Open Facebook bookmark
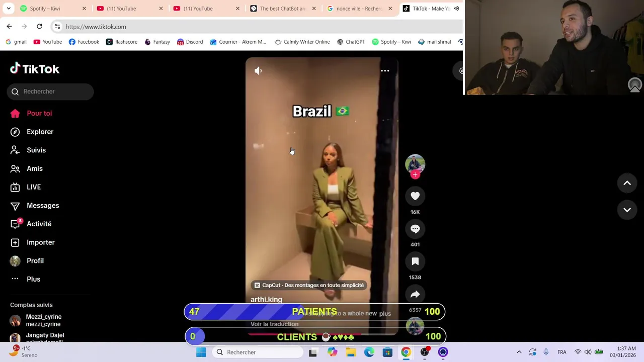 [x=84, y=42]
